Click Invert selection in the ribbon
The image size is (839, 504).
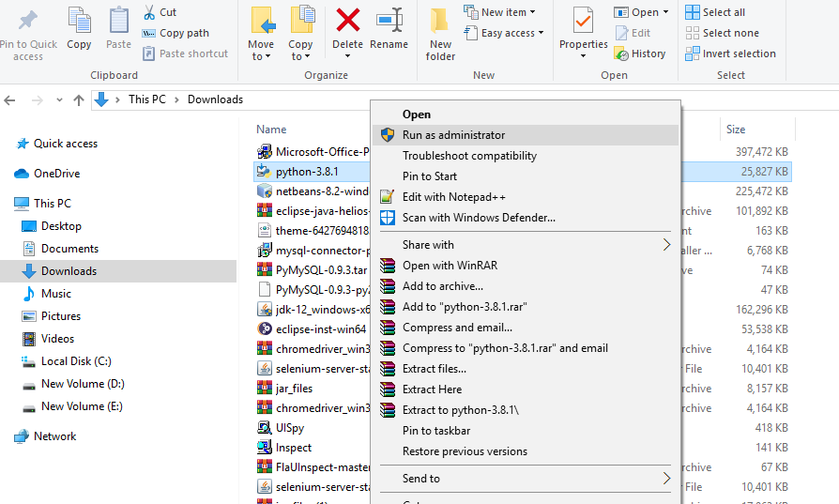point(731,53)
